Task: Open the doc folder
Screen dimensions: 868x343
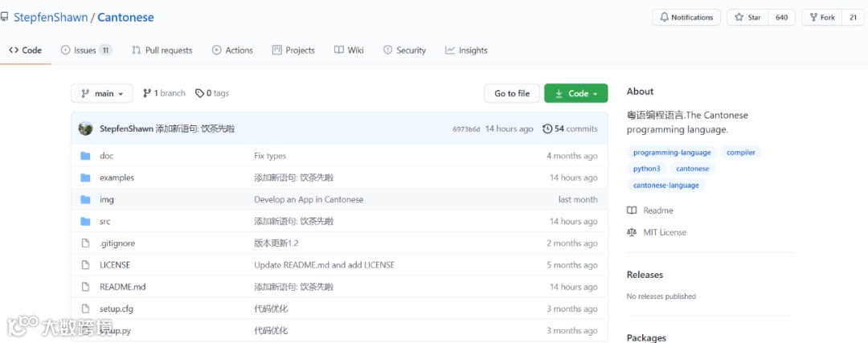Action: coord(106,156)
